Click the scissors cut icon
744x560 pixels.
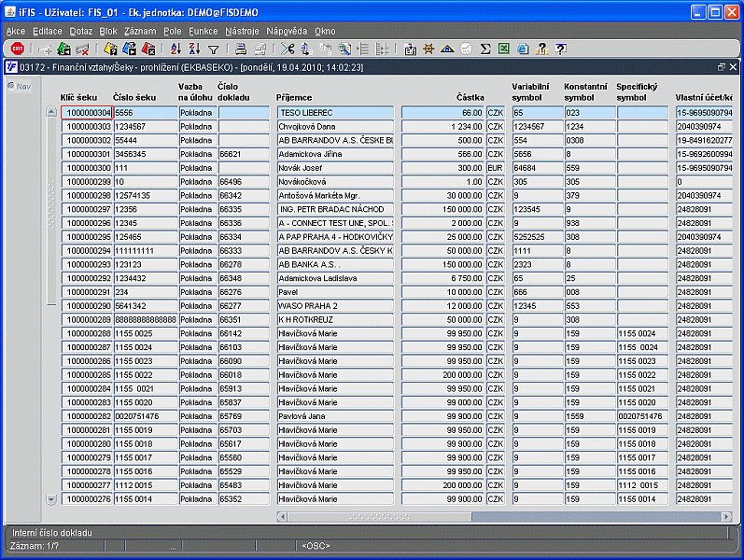[x=288, y=49]
